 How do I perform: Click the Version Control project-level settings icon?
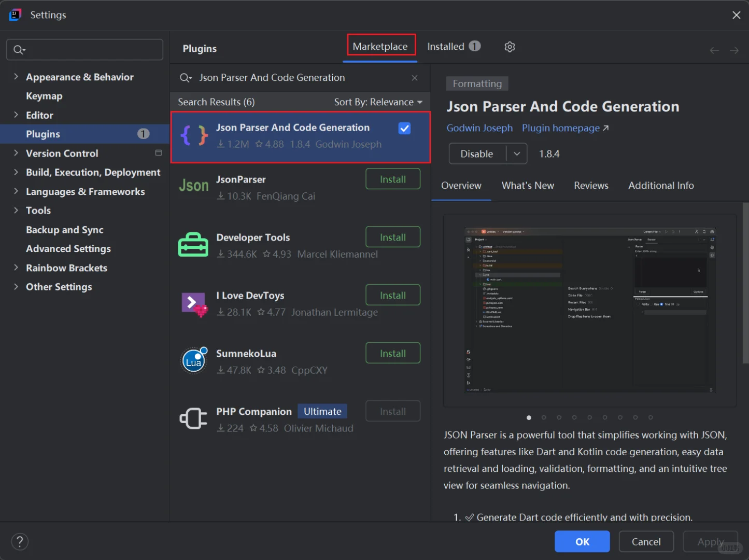coord(159,153)
